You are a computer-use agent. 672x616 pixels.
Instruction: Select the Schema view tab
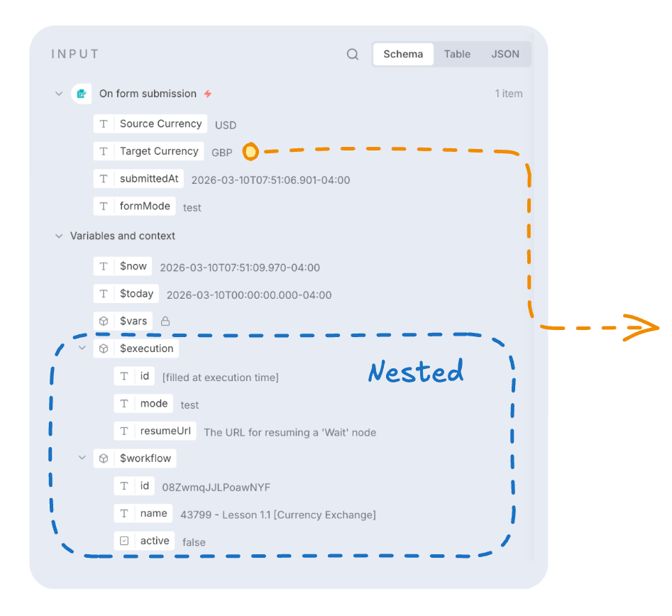[x=403, y=54]
